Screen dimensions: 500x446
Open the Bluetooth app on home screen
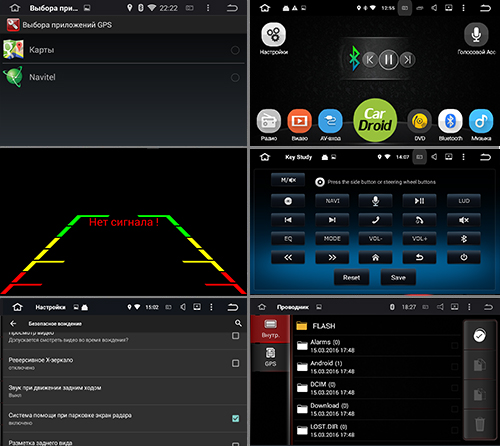point(450,121)
